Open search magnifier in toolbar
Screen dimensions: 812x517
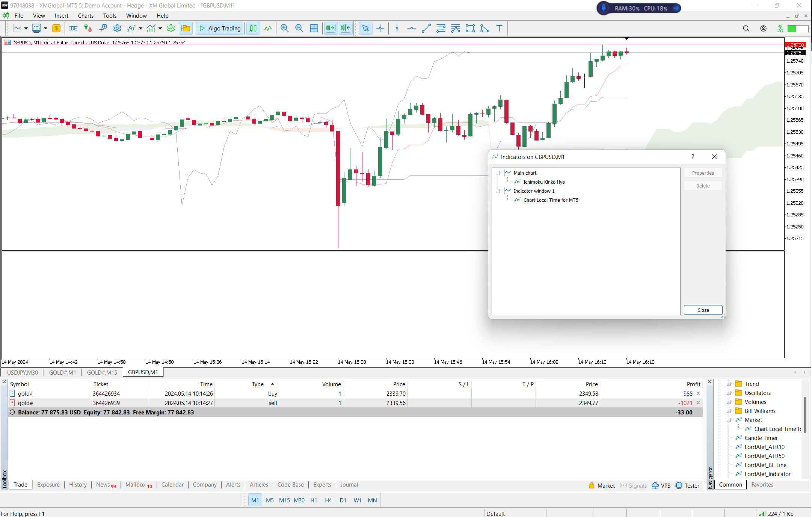click(x=746, y=28)
